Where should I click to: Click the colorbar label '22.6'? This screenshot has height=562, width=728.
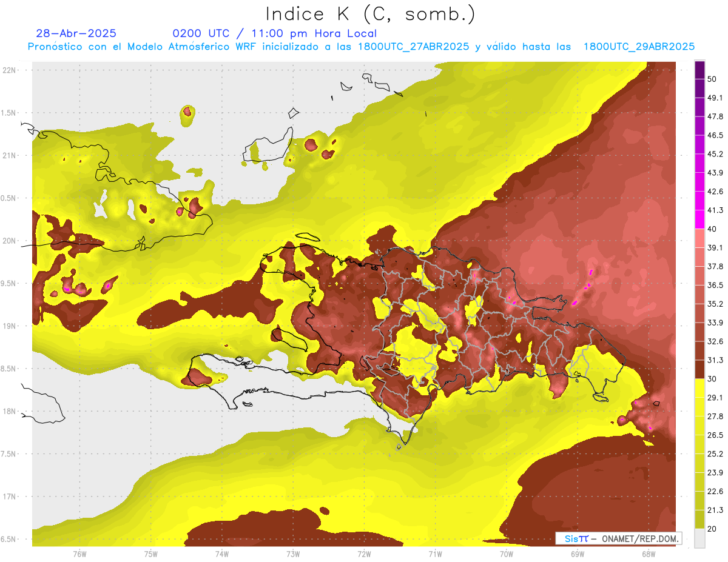click(715, 492)
